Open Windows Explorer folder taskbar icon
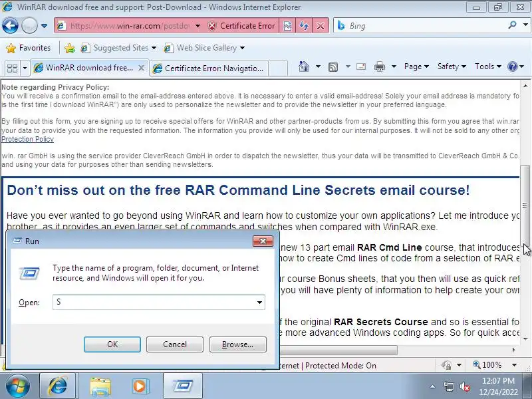This screenshot has width=532, height=399. click(100, 386)
